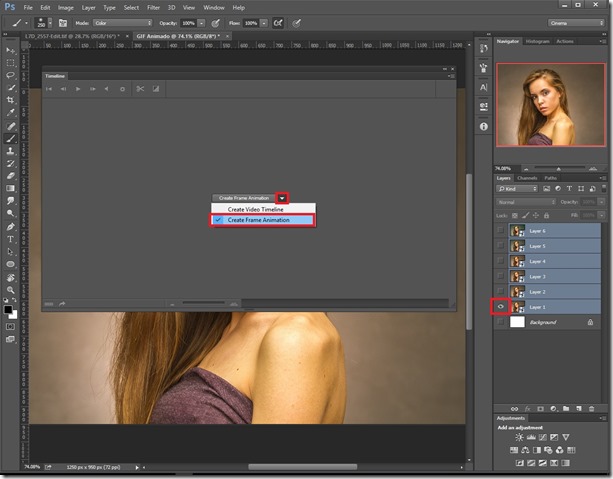This screenshot has height=479, width=613.
Task: Select the Gradient tool
Action: pyautogui.click(x=10, y=188)
